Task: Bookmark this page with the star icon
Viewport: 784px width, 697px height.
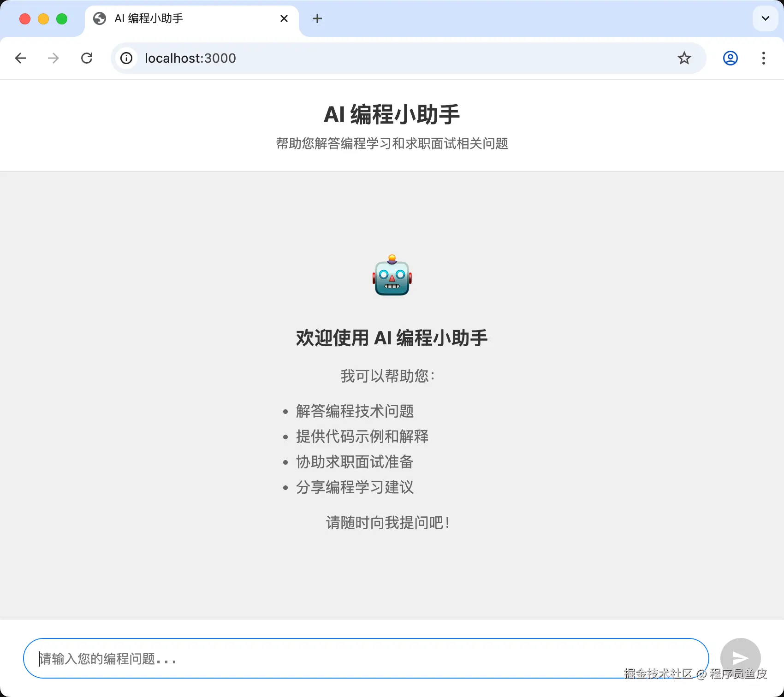Action: click(x=684, y=58)
